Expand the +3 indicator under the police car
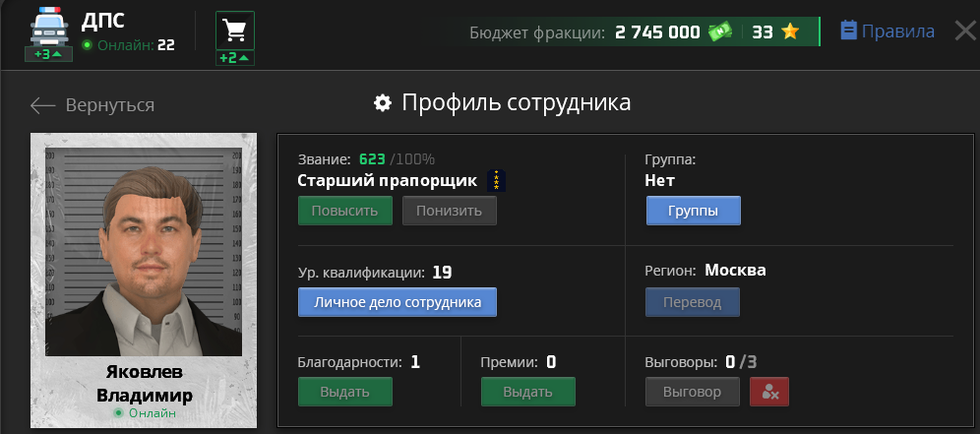Screen dimensions: 980x434 pos(47,54)
